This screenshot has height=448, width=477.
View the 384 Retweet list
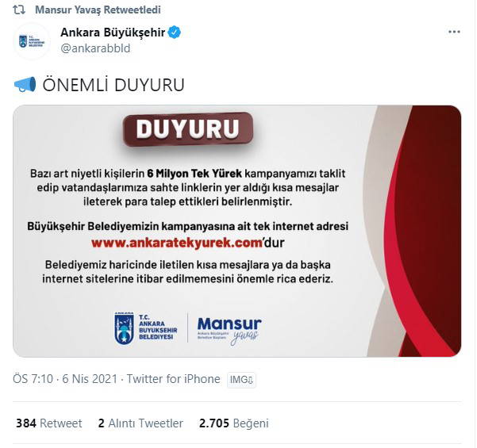coord(49,423)
